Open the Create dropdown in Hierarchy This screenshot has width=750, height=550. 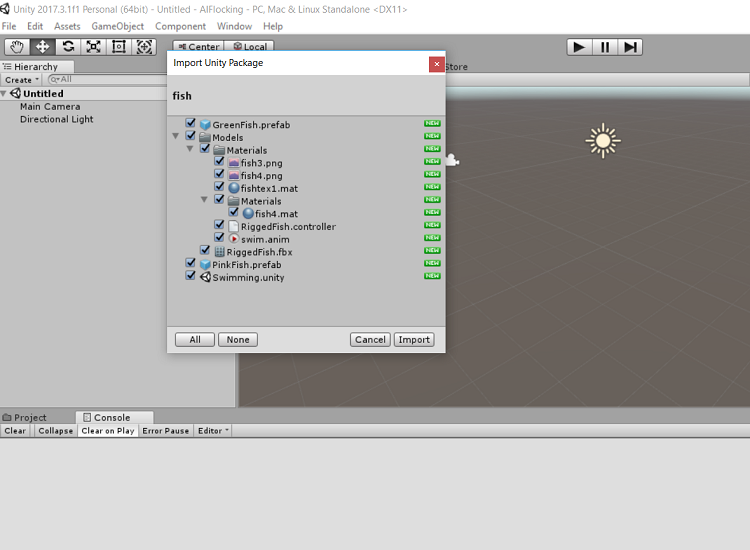tap(22, 80)
